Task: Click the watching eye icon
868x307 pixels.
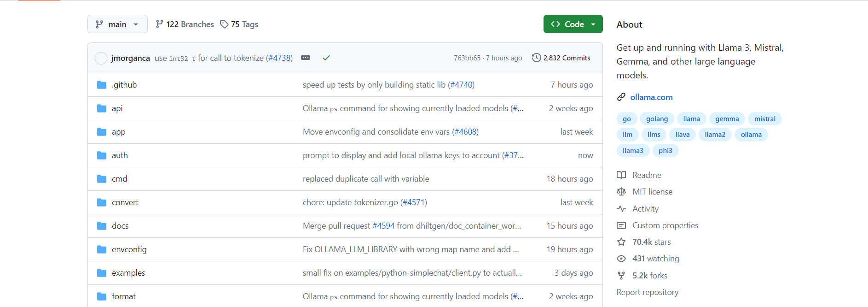Action: pos(621,259)
